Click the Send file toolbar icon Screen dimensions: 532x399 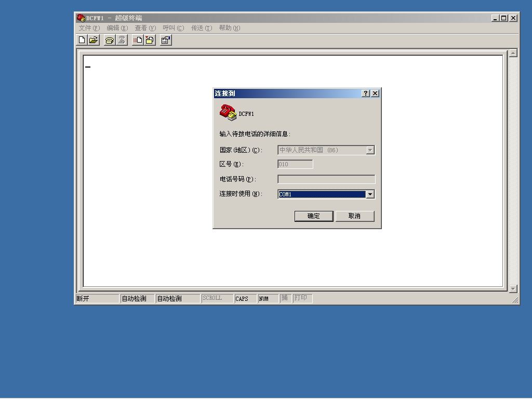point(138,40)
